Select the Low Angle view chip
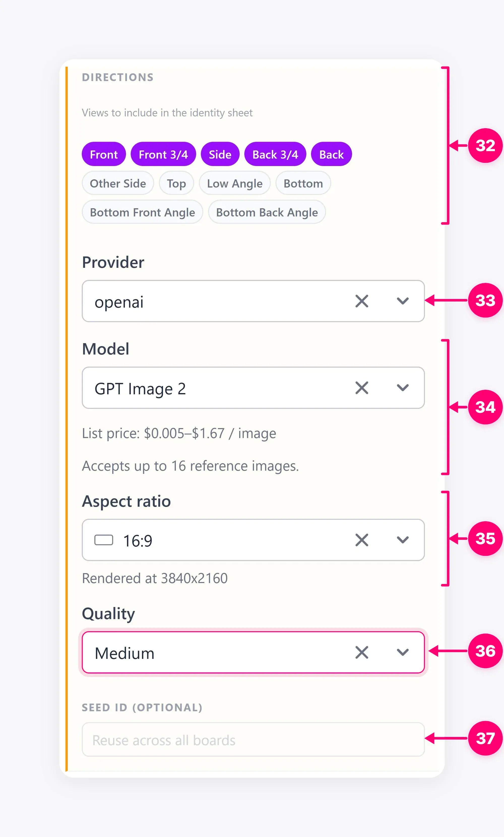 click(235, 183)
